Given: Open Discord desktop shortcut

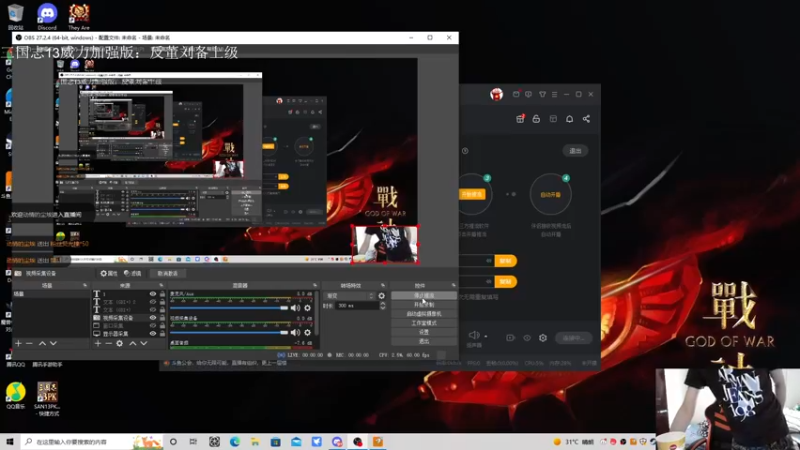Looking at the screenshot, I should (47, 16).
